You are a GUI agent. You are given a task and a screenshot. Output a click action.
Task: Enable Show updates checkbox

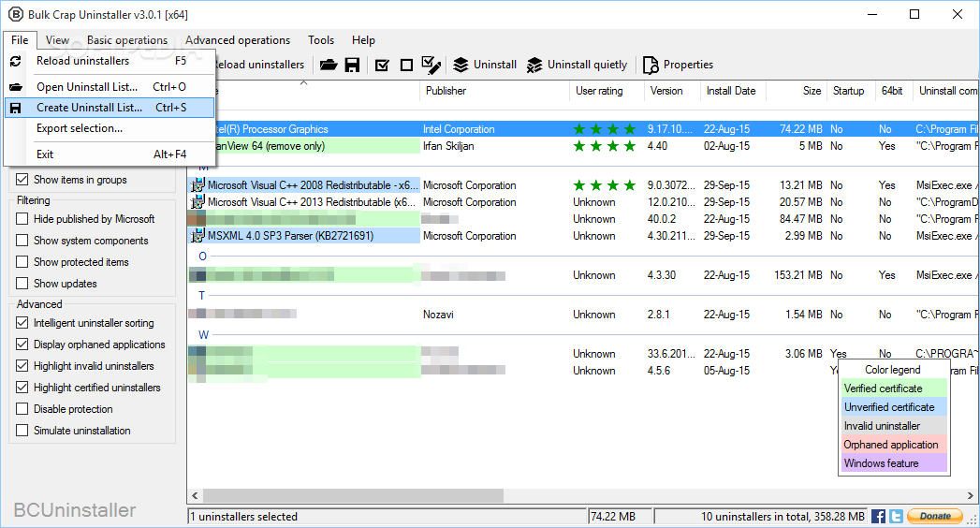22,284
